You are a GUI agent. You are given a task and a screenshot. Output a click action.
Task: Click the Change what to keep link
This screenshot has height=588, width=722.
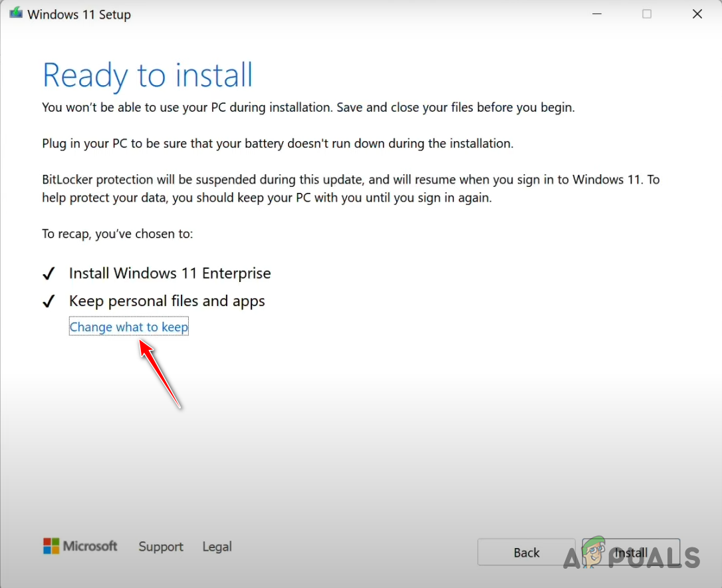pos(128,327)
